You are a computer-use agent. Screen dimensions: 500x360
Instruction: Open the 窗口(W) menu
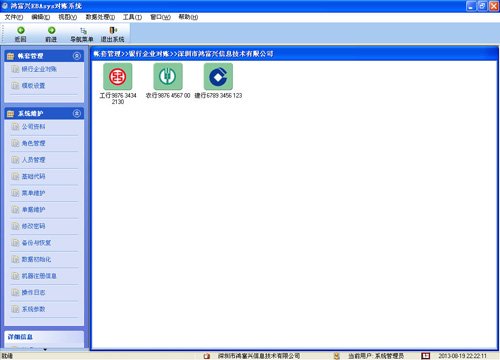click(x=160, y=17)
